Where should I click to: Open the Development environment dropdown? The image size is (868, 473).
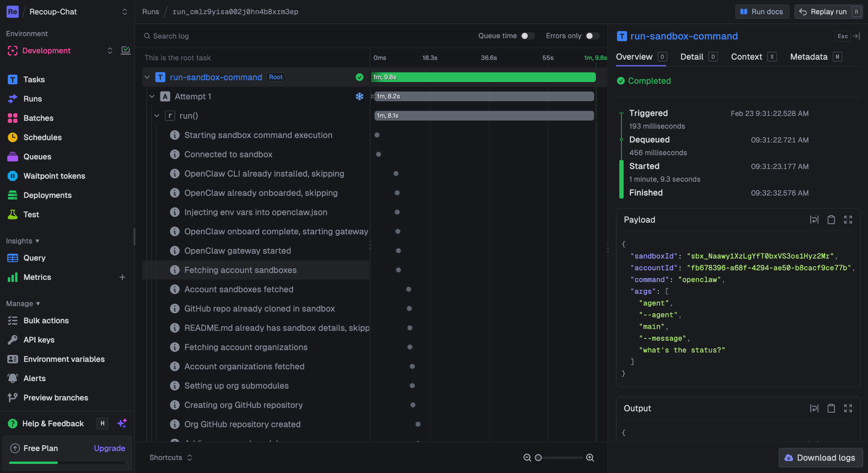click(110, 51)
